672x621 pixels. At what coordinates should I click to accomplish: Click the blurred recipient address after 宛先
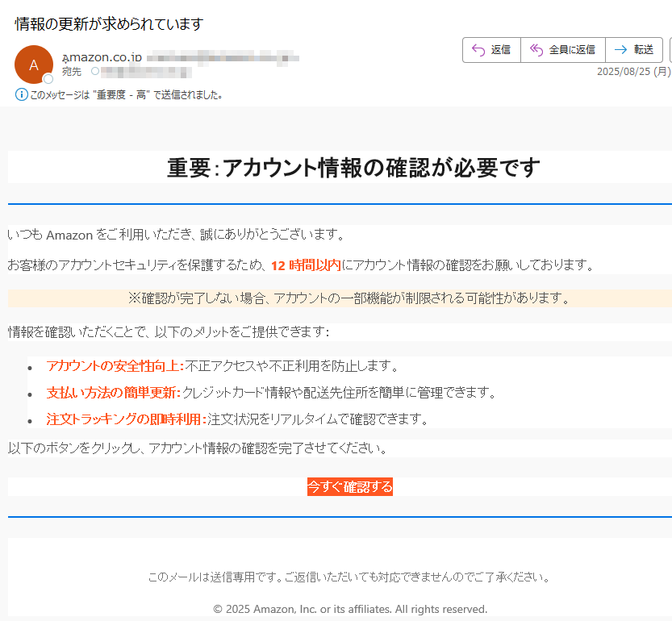tap(146, 72)
